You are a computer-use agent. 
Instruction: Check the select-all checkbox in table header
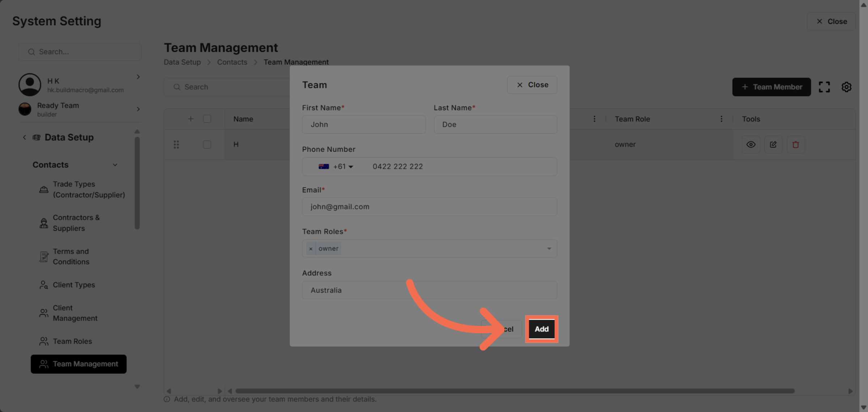pos(207,119)
